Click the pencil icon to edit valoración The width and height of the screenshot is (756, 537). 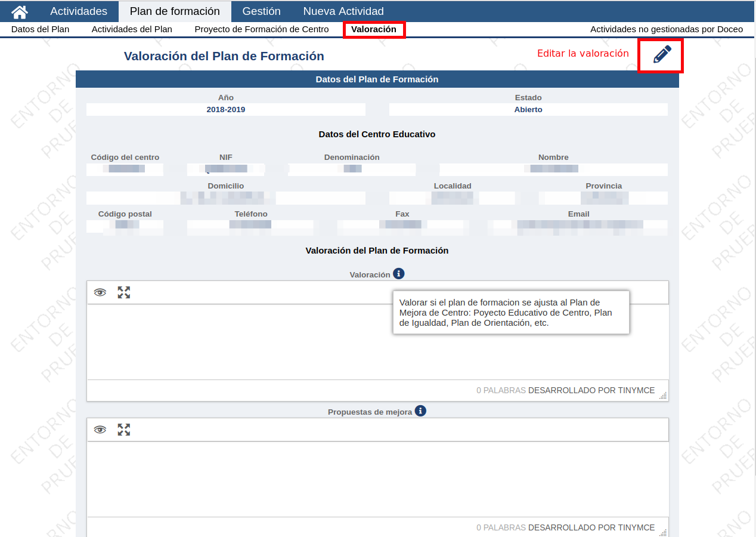coord(662,54)
